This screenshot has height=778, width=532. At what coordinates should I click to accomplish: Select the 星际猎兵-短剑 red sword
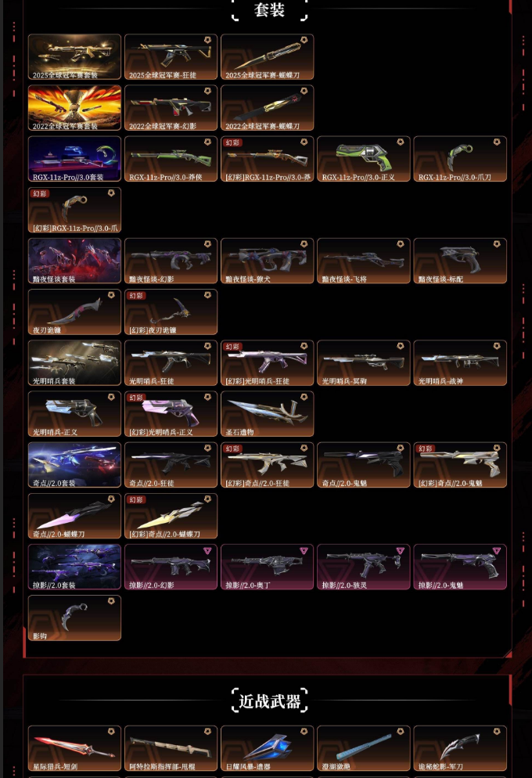click(x=74, y=748)
